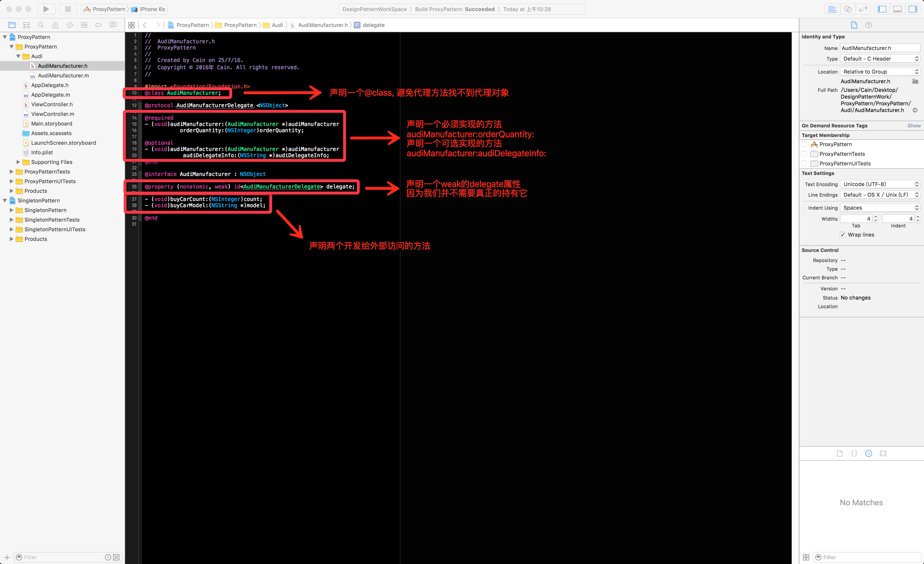Screen dimensions: 924x564
Task: Open the Quick Help inspector
Action: point(868,25)
